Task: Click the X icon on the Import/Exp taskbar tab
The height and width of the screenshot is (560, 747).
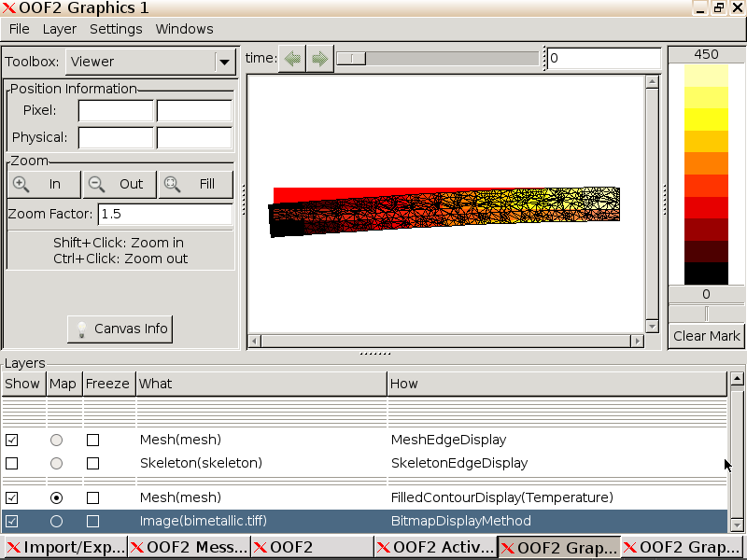Action: pos(14,548)
